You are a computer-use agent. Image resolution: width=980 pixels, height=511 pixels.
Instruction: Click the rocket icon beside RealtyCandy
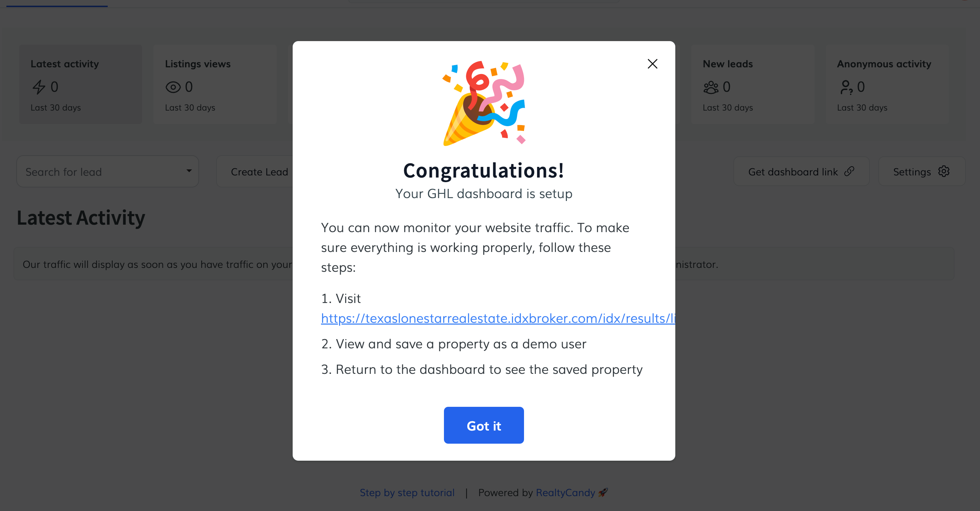pos(603,492)
